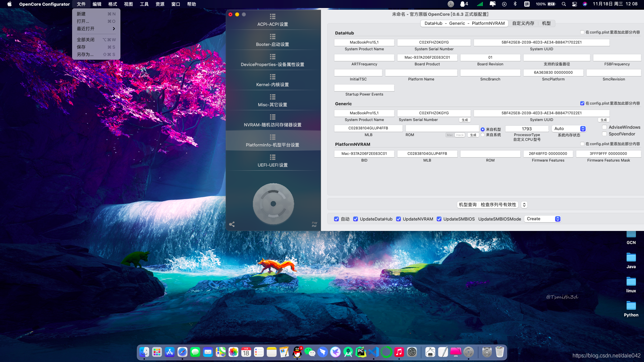Click the 检查序列号有效性 button
The image size is (644, 362).
point(498,205)
